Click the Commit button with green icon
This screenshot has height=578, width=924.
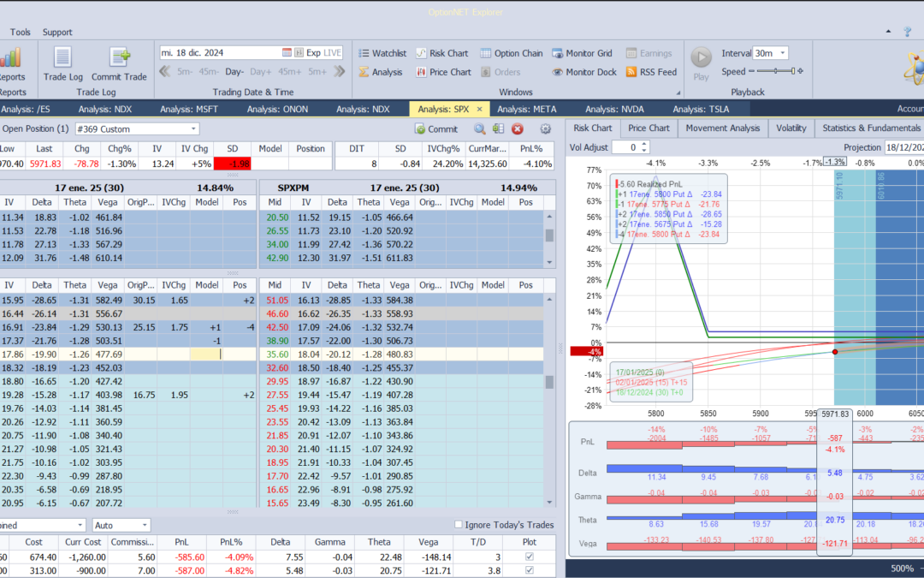pyautogui.click(x=436, y=129)
